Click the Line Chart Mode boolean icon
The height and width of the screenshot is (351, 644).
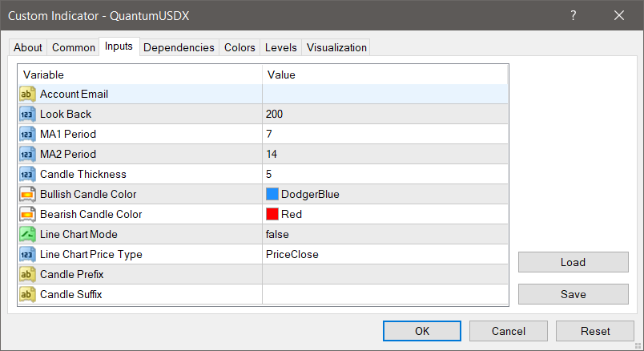pos(26,234)
